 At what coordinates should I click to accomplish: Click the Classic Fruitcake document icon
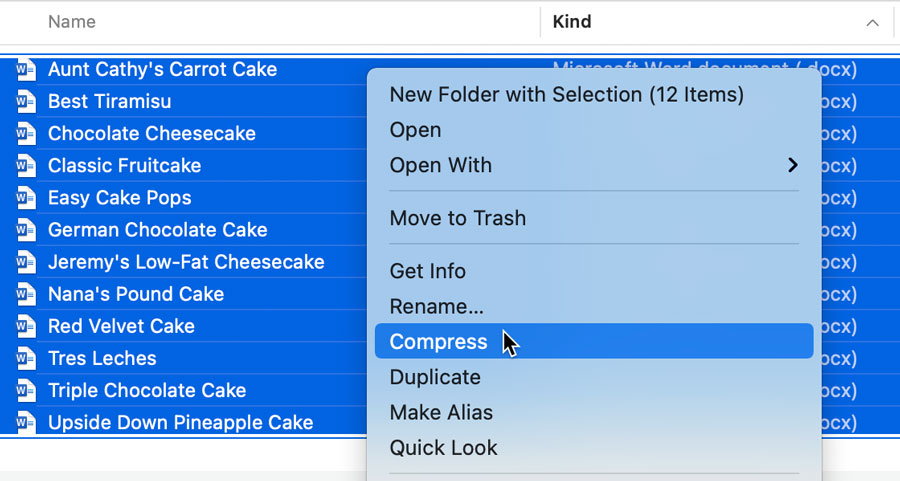point(26,166)
